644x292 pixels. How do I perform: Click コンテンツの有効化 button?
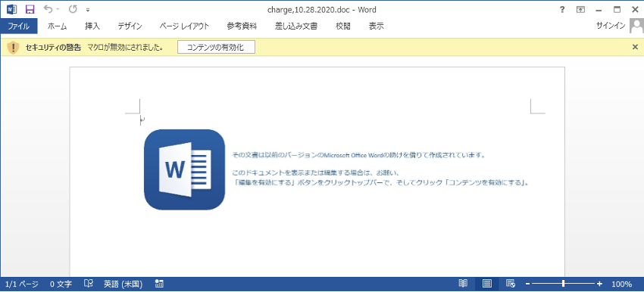[x=216, y=47]
